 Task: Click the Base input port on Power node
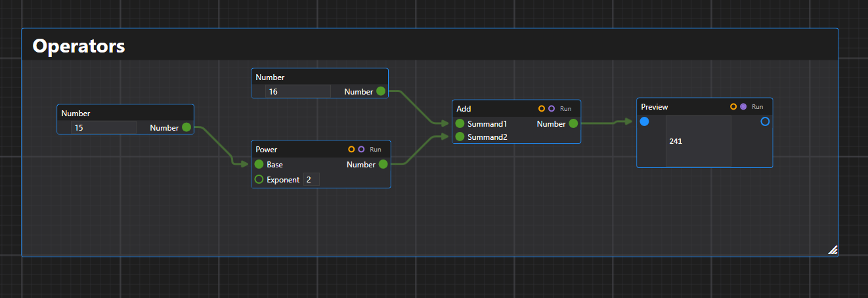pyautogui.click(x=259, y=165)
